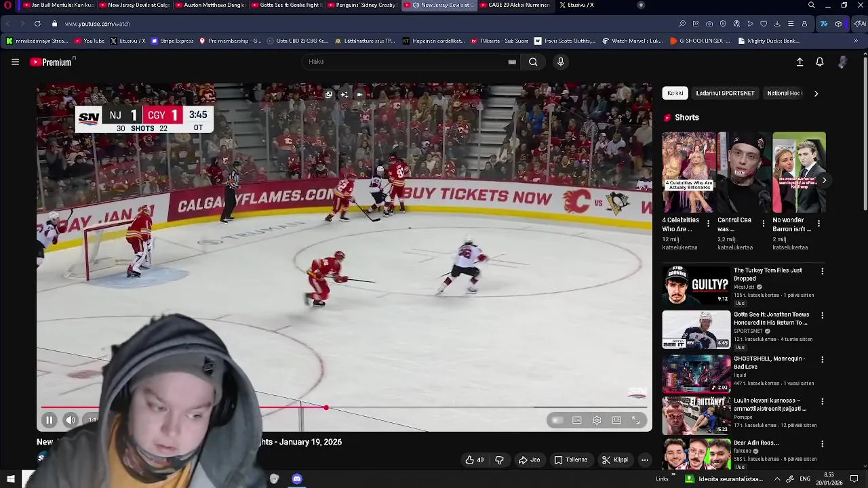Go back with the browser back arrow

pyautogui.click(x=8, y=24)
